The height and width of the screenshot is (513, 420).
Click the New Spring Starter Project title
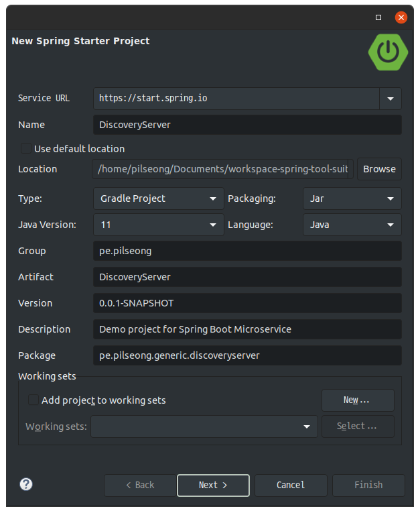[x=80, y=41]
